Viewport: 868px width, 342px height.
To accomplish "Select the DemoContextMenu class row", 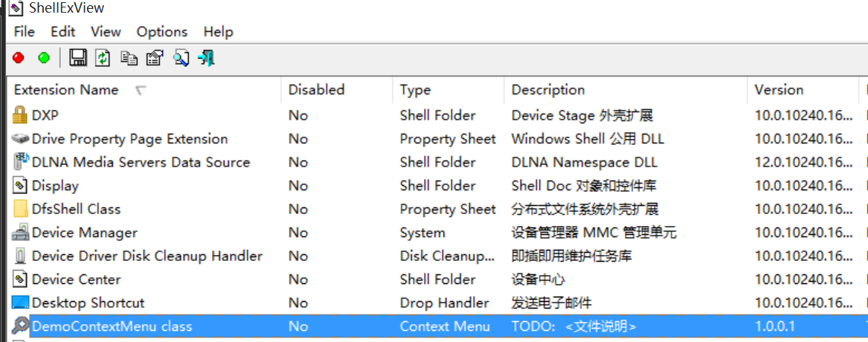I will 112,326.
